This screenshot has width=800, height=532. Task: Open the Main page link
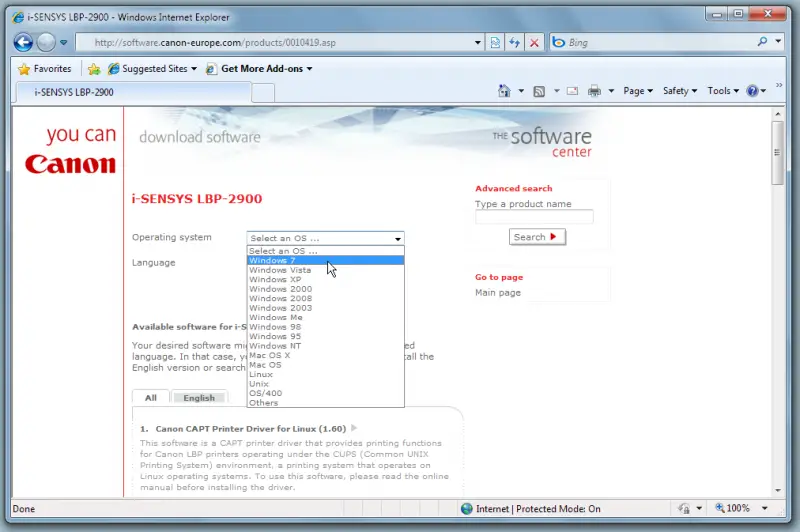pos(498,293)
